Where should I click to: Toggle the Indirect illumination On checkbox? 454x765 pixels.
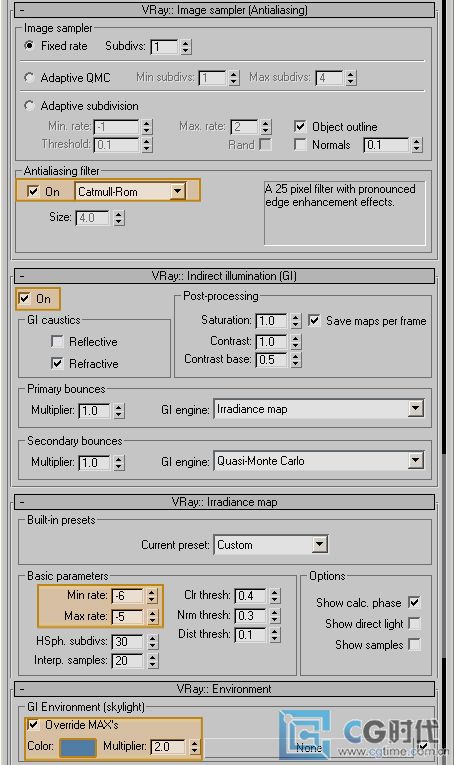point(24,299)
